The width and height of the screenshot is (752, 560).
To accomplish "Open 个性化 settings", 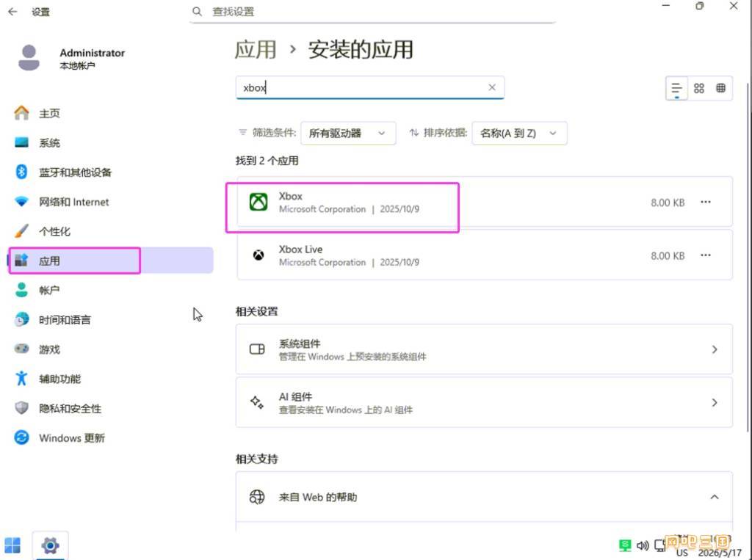I will pos(111,232).
